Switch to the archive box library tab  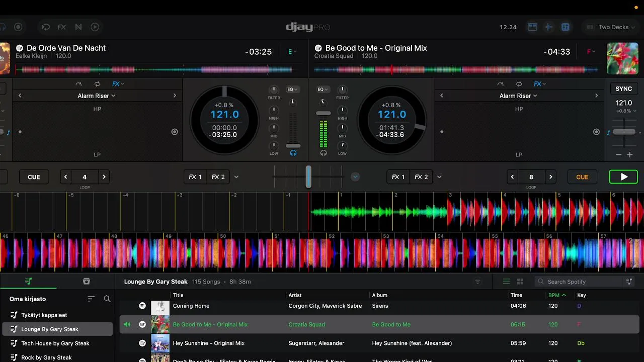[x=86, y=282]
